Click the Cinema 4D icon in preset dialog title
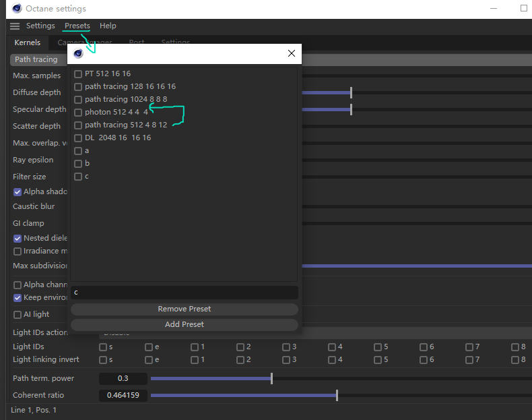The image size is (532, 420). (x=78, y=53)
